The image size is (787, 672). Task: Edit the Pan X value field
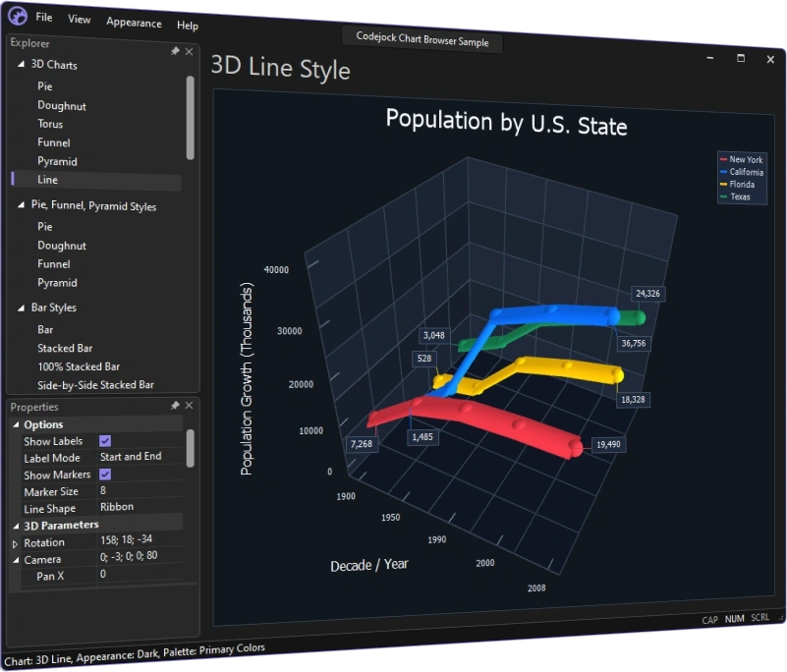[140, 574]
